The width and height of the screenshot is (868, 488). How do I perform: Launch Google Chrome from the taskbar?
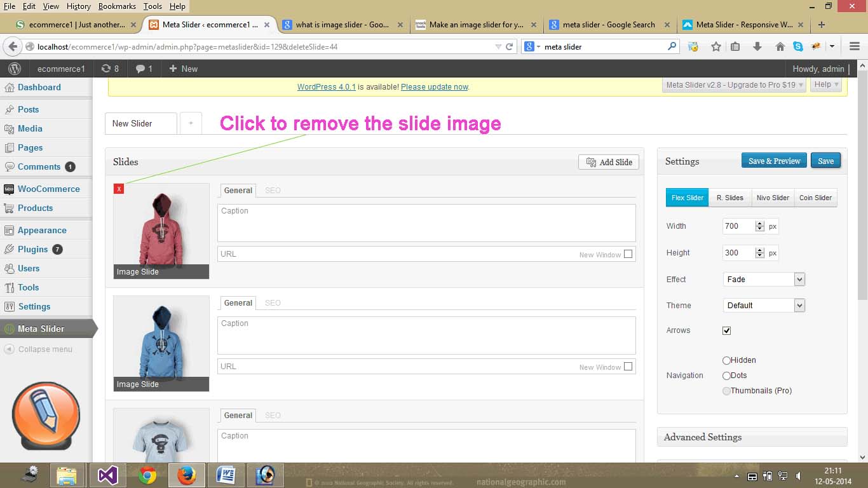pos(147,475)
